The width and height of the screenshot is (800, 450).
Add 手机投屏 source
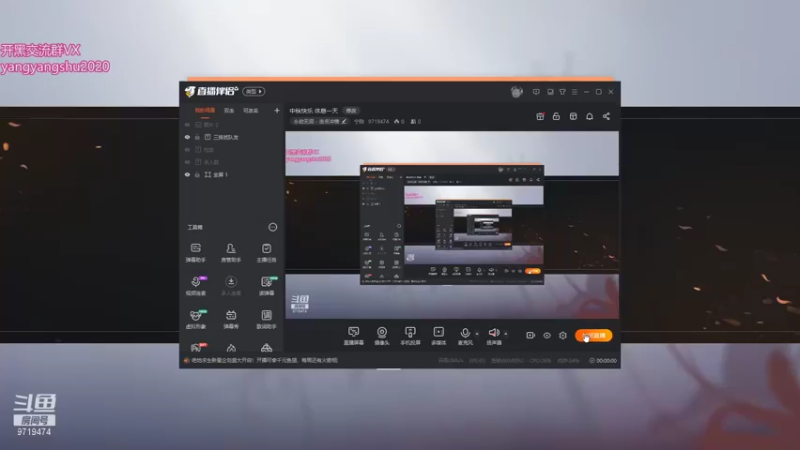click(410, 336)
